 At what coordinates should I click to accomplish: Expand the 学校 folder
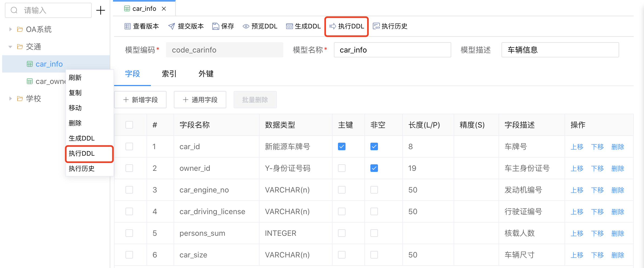pyautogui.click(x=11, y=99)
